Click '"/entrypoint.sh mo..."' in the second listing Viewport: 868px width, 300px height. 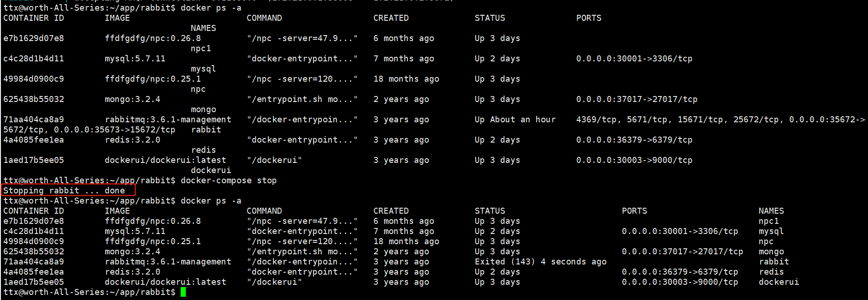coord(302,252)
